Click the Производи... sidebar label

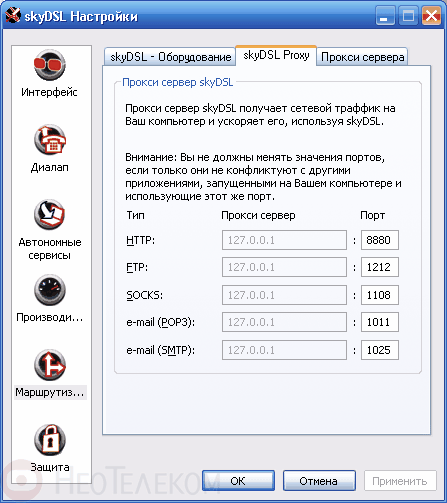pos(50,317)
